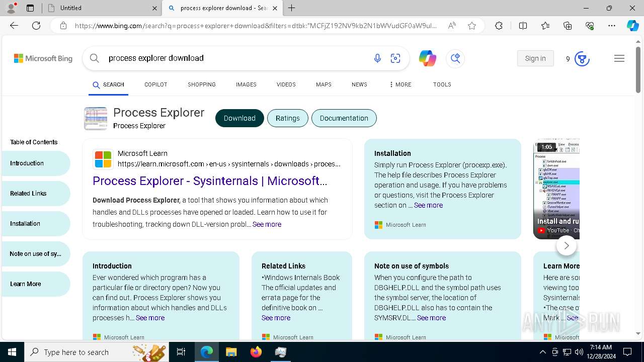Open Bing hamburger menu
The height and width of the screenshot is (362, 644).
point(619,58)
